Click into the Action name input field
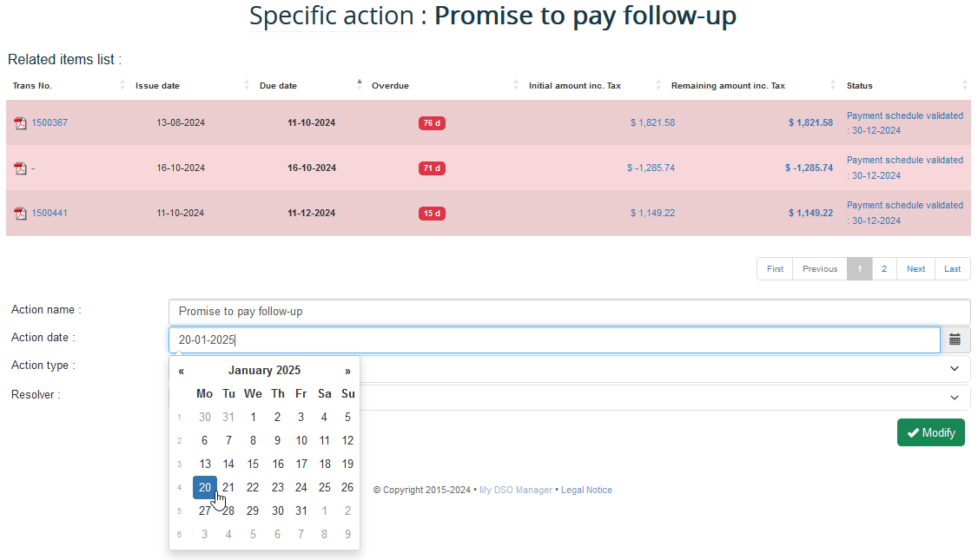Viewport: 978px width, 560px height. point(569,312)
